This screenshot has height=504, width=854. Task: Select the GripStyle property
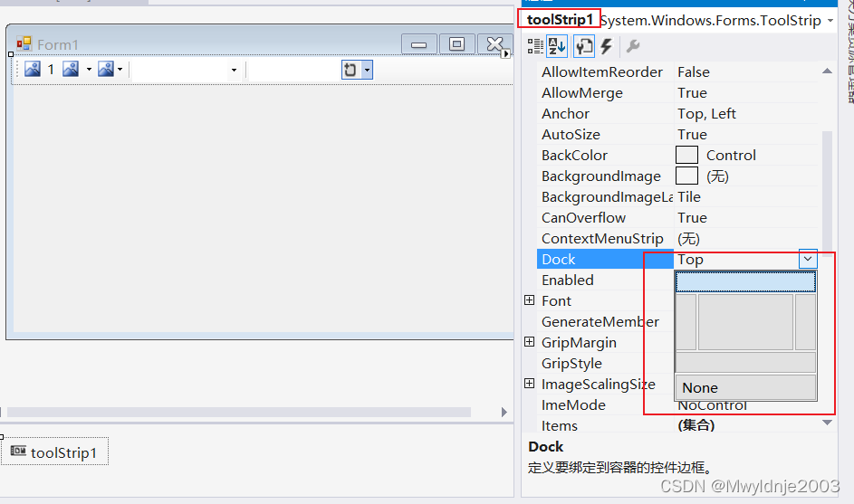point(571,363)
